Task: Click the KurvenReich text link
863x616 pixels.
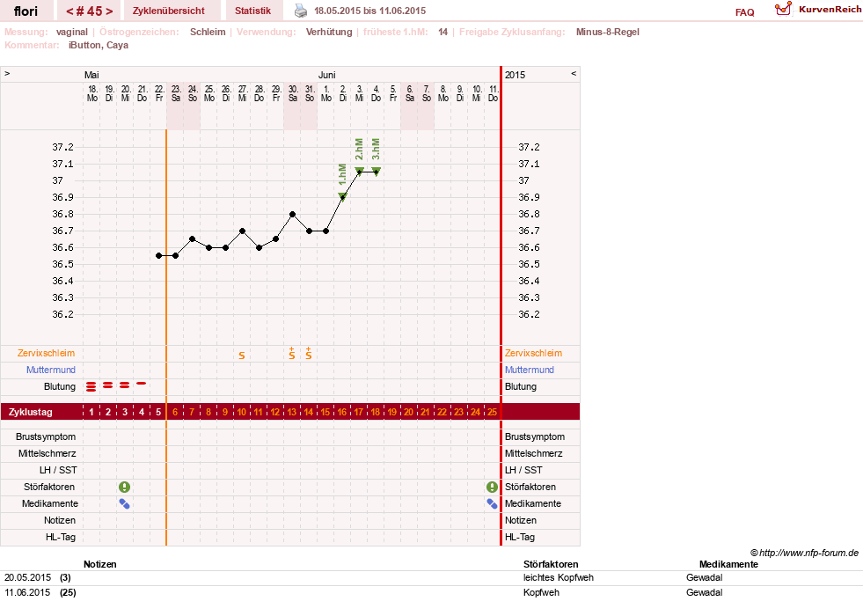Action: pos(830,10)
